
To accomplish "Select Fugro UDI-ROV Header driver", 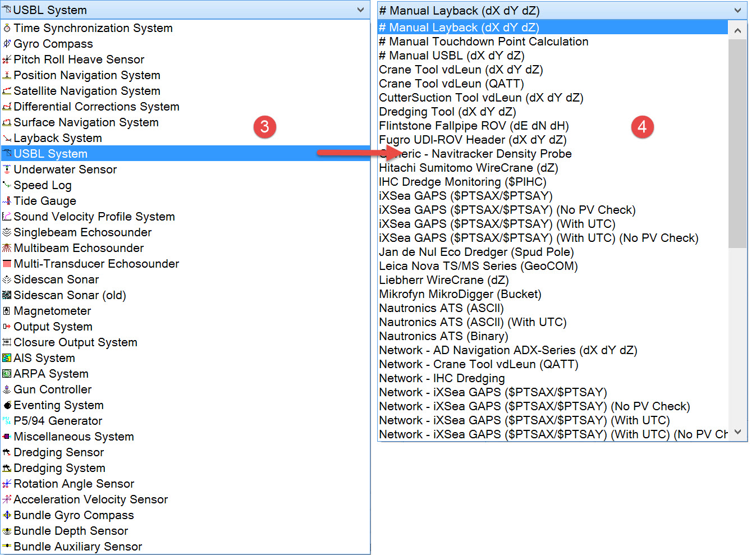I will tap(553, 140).
